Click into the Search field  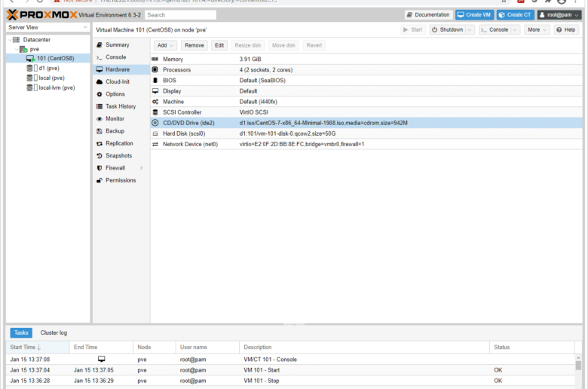[180, 15]
